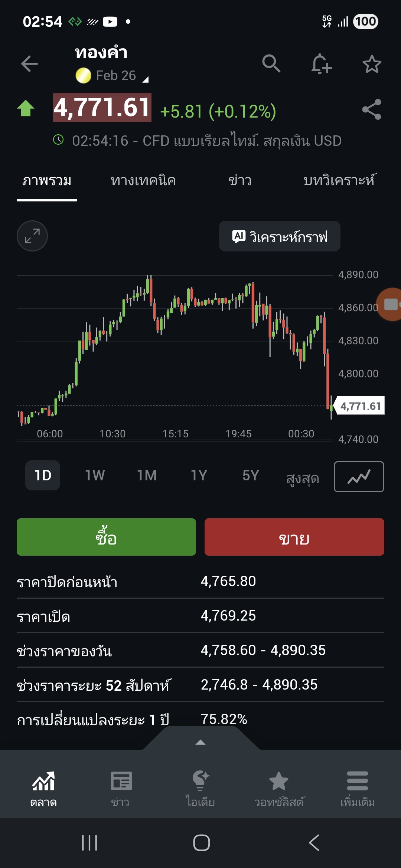401x868 pixels.
Task: Open the Feb 26 contract dropdown
Action: coord(116,76)
